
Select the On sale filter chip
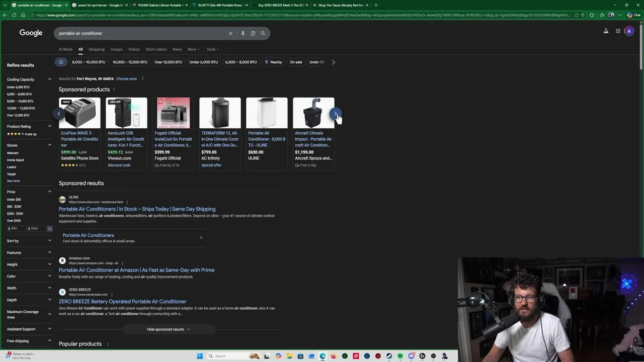click(296, 62)
